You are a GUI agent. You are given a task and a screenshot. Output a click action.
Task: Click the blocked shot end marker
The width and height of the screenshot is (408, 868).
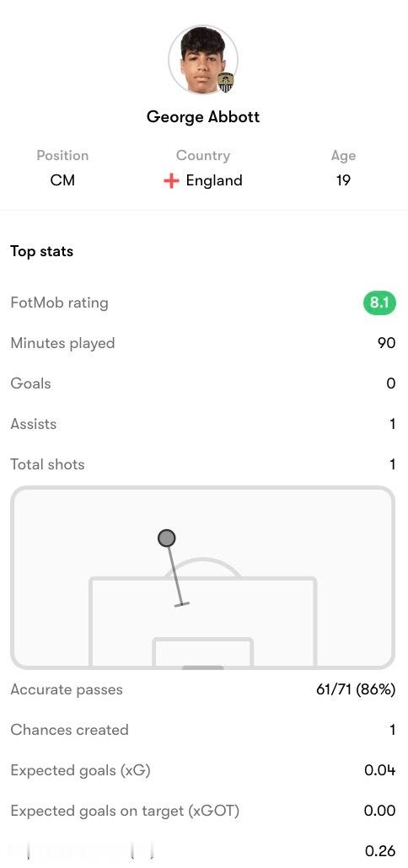[x=182, y=604]
